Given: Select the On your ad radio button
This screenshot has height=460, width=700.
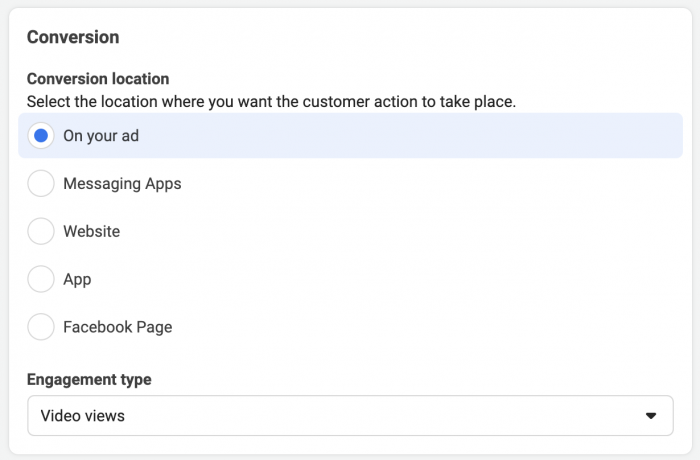Looking at the screenshot, I should pyautogui.click(x=41, y=135).
